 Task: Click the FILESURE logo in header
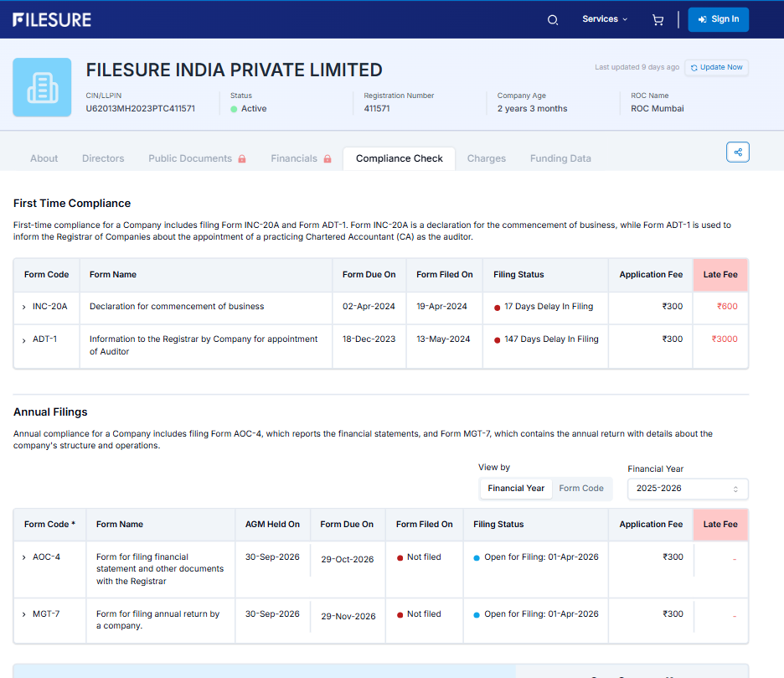tap(52, 19)
